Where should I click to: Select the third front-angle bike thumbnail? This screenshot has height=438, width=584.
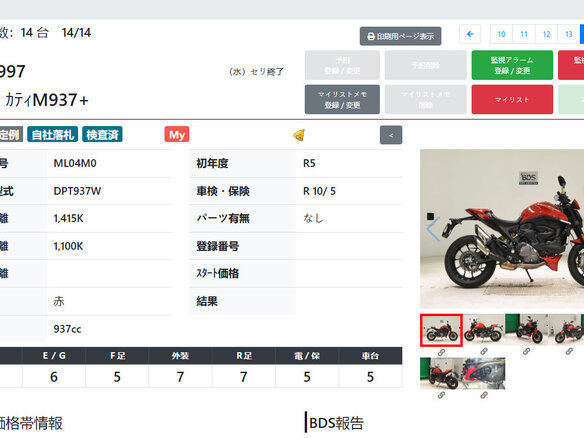526,330
